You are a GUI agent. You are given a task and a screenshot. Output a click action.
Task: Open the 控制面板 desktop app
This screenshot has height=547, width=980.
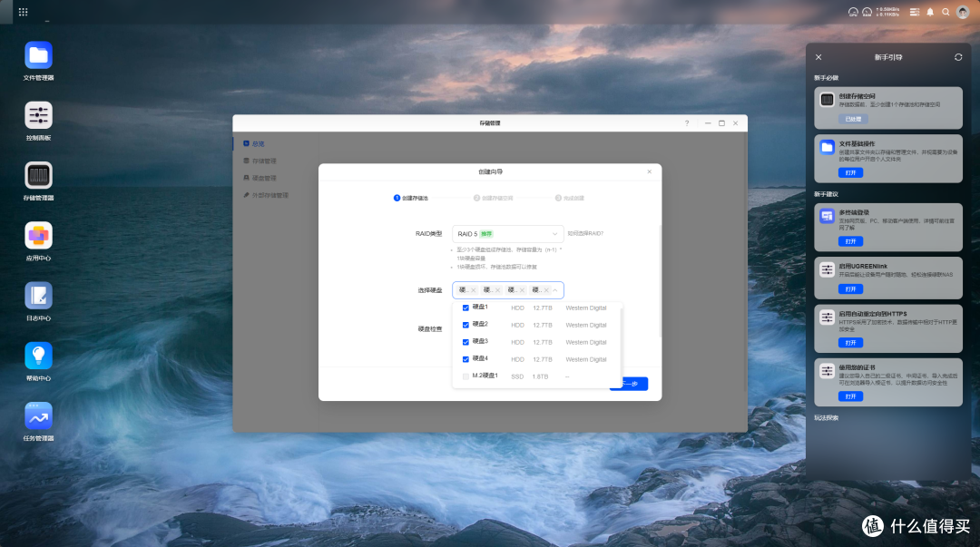tap(38, 115)
